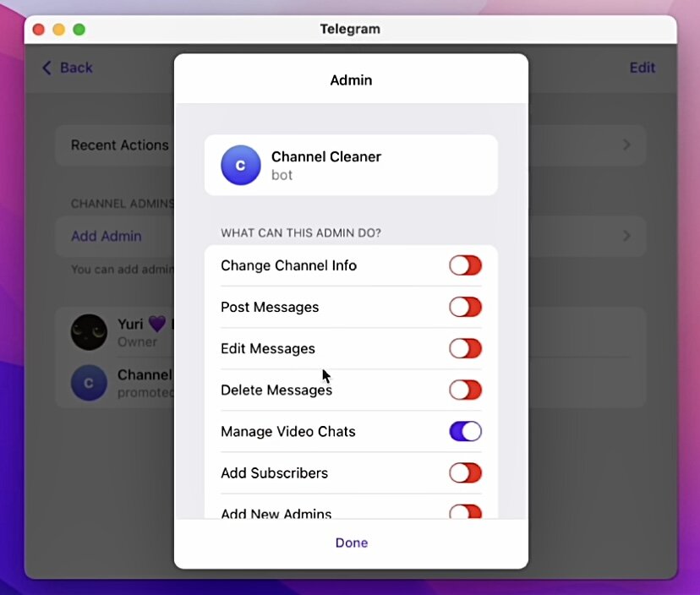The height and width of the screenshot is (595, 700).
Task: Click the Back text link
Action: pyautogui.click(x=76, y=68)
